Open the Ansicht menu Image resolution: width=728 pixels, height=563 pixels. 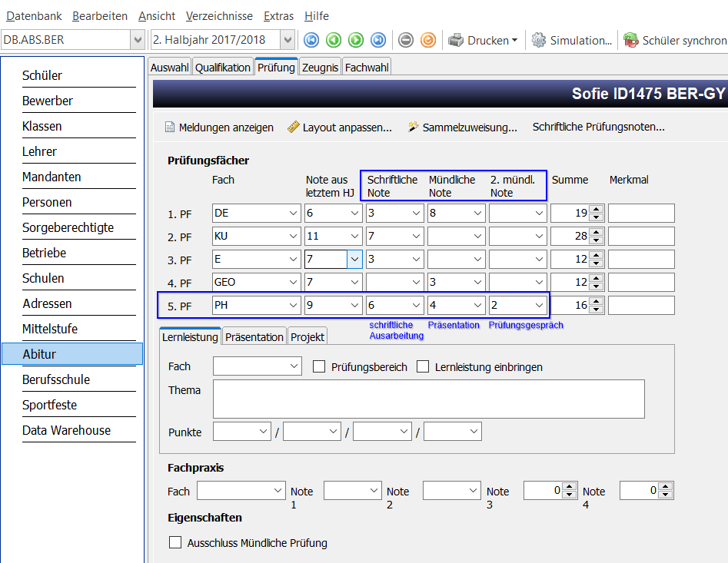pyautogui.click(x=157, y=16)
